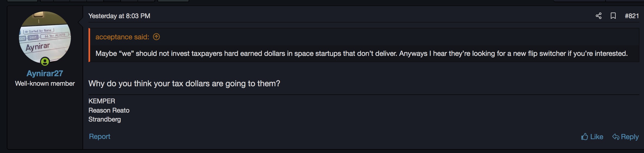Image resolution: width=644 pixels, height=153 pixels.
Task: Click the up-arrow icon beside acceptance said
Action: point(156,37)
